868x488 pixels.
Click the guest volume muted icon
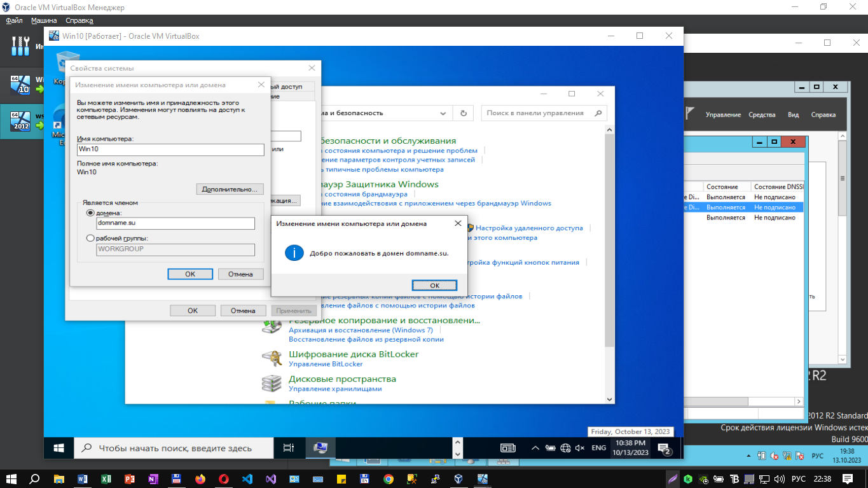[x=580, y=448]
